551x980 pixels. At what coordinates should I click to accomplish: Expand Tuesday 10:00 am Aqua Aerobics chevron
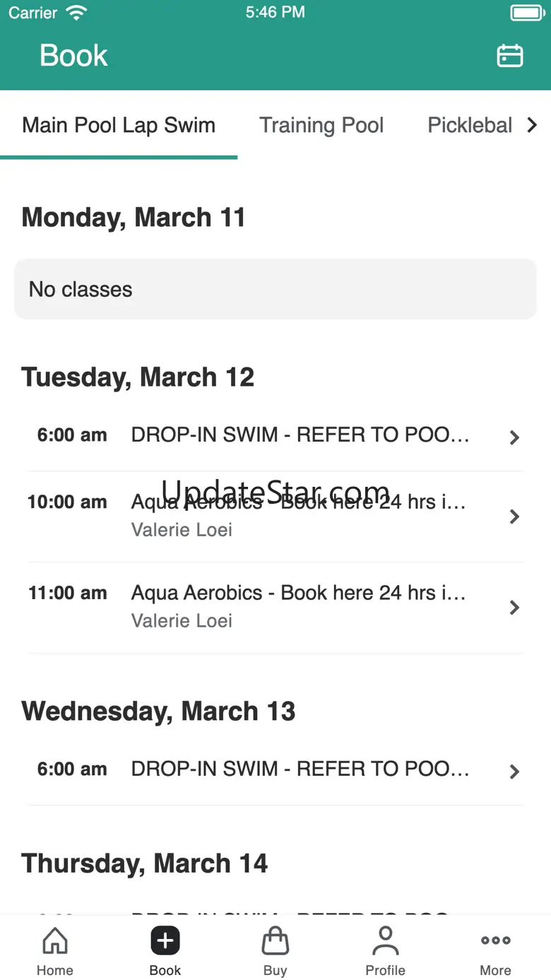(514, 516)
